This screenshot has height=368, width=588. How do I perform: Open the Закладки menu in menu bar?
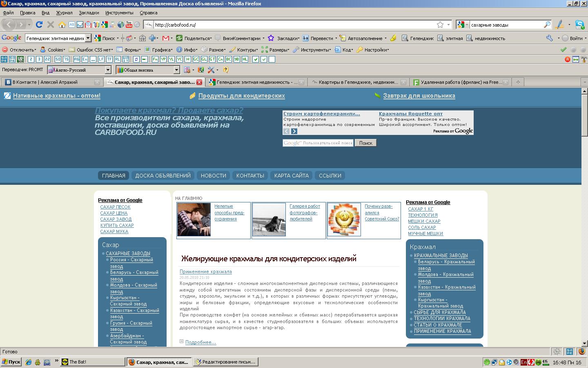(x=89, y=13)
